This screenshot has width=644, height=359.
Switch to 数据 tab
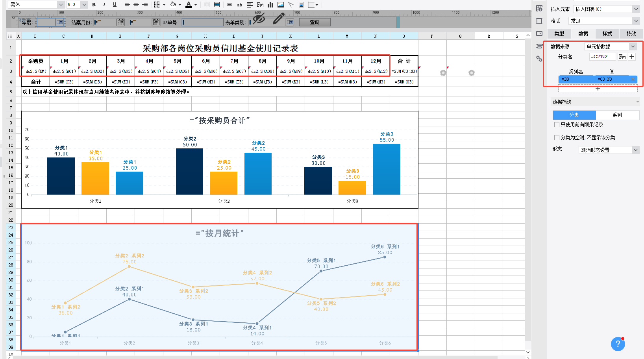tap(583, 33)
